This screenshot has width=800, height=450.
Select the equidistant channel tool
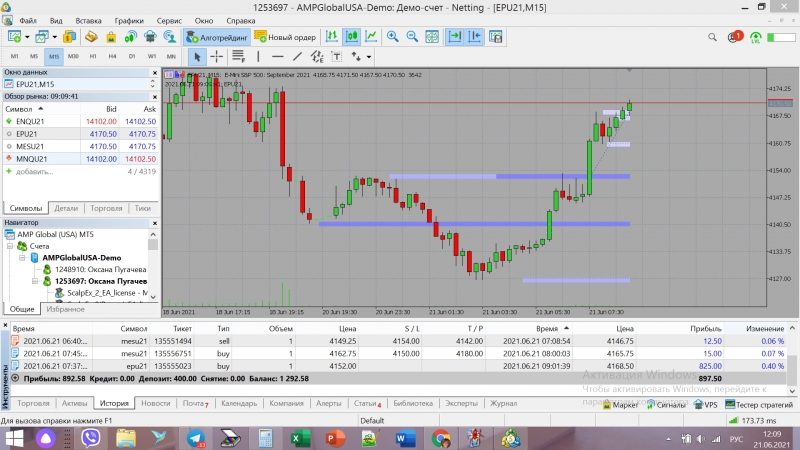(317, 57)
